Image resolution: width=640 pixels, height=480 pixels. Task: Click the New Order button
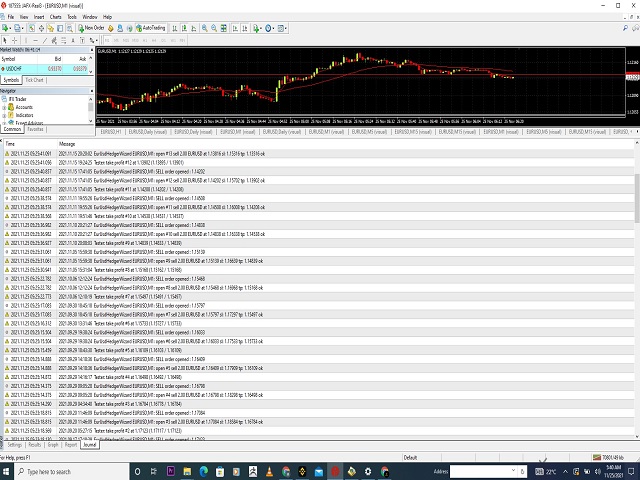(x=91, y=28)
